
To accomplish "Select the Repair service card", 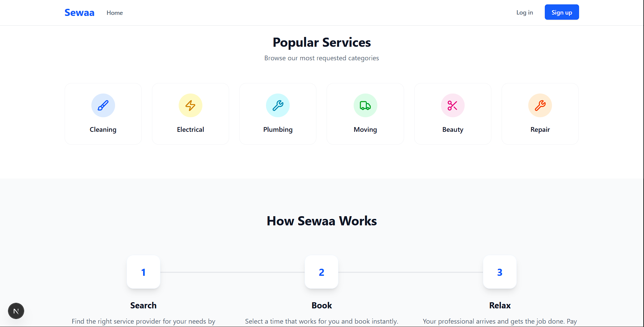I will click(540, 114).
